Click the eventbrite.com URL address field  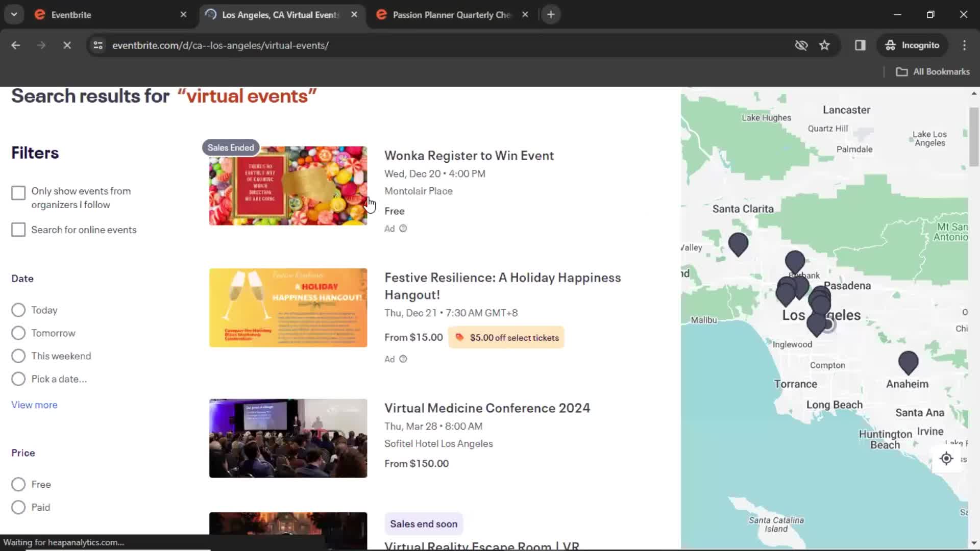click(220, 45)
